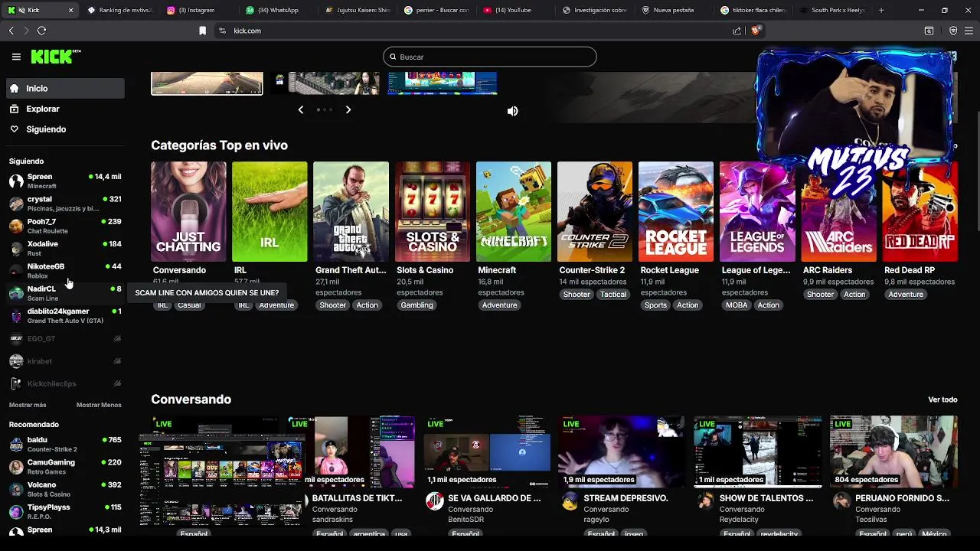Open Counter-Strike 2 category card
Image resolution: width=980 pixels, height=551 pixels.
pyautogui.click(x=595, y=212)
